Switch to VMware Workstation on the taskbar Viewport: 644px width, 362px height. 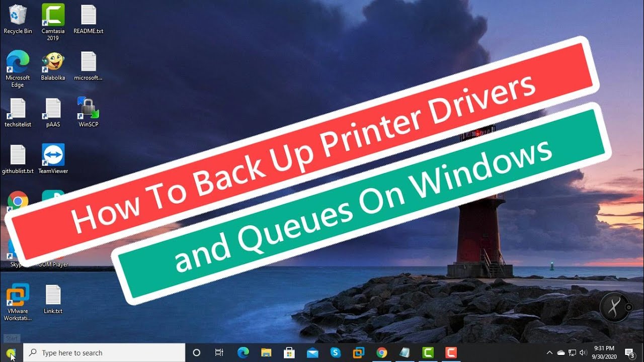tap(359, 353)
